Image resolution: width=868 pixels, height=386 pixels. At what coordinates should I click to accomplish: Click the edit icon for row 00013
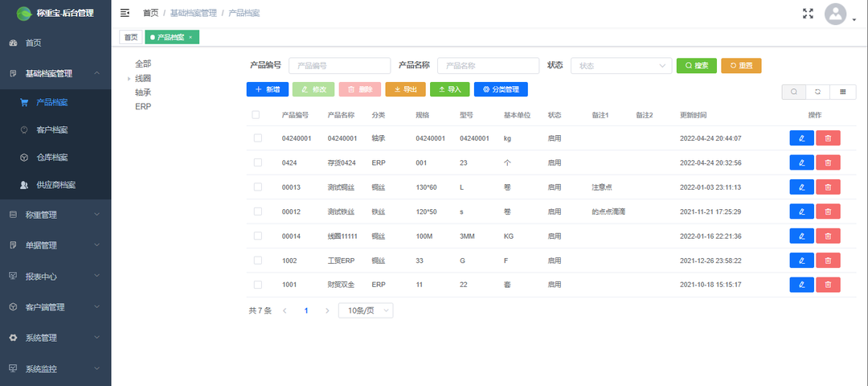point(801,187)
